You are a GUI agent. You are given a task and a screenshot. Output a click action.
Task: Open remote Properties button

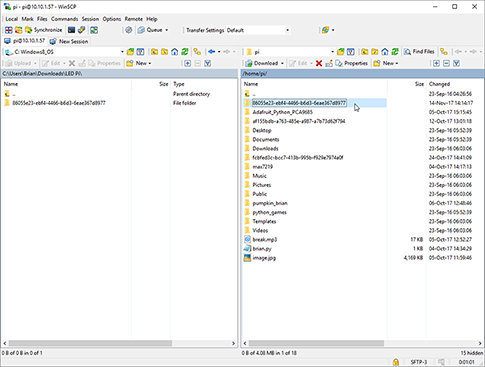coord(352,63)
